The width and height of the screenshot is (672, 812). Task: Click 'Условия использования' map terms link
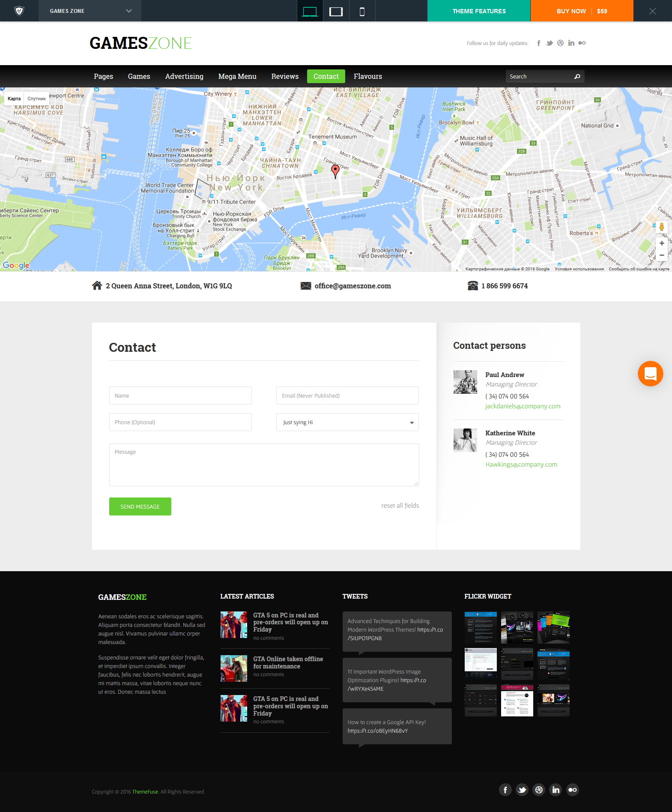coord(579,269)
